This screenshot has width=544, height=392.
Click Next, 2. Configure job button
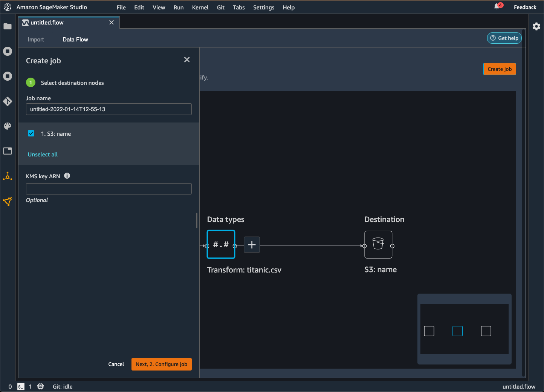click(161, 364)
